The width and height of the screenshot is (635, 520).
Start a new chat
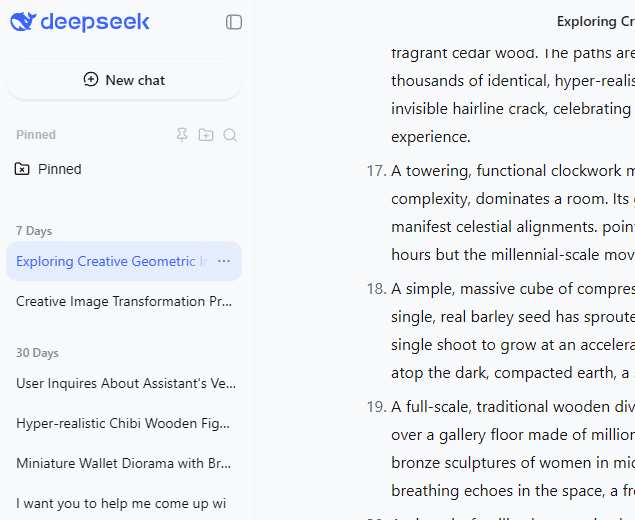point(124,80)
